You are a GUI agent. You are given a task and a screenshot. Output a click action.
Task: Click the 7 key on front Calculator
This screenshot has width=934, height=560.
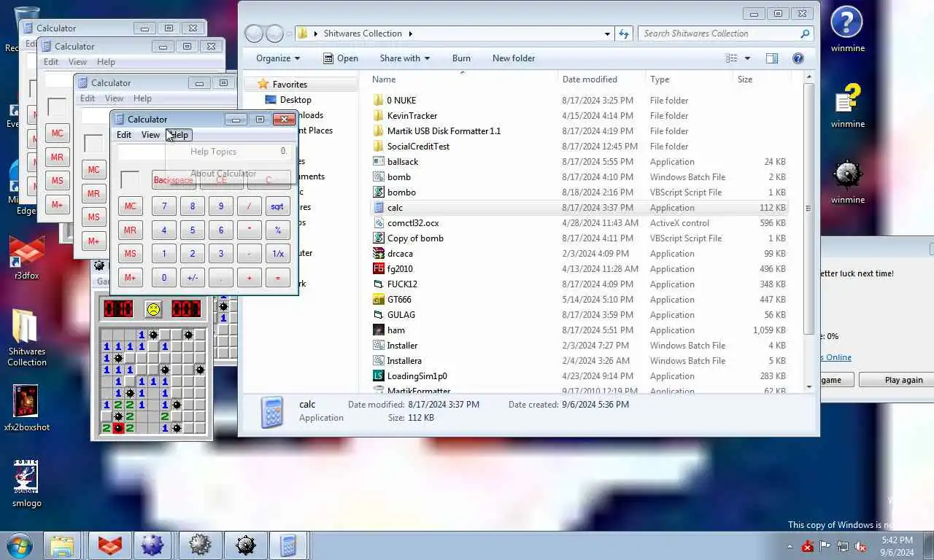(x=164, y=206)
